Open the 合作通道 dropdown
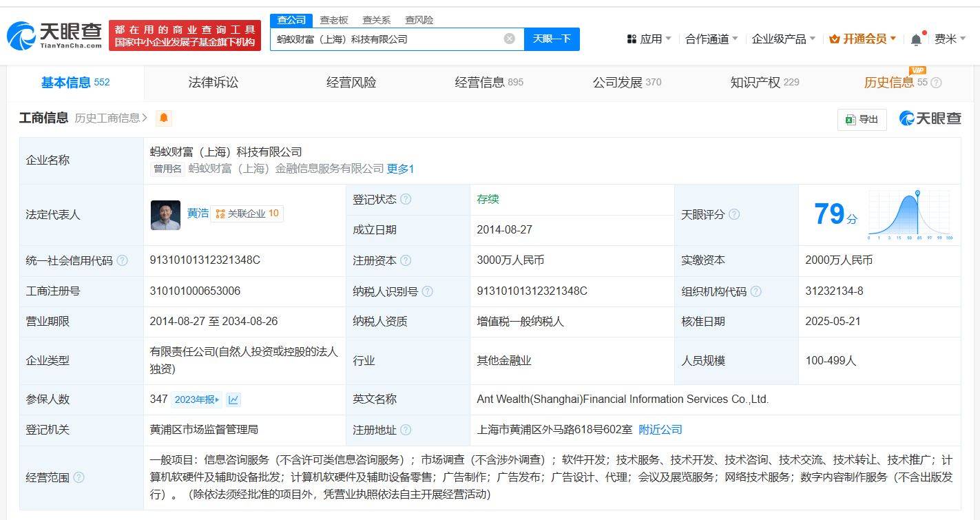Screen dimensions: 980x520 tap(711, 39)
